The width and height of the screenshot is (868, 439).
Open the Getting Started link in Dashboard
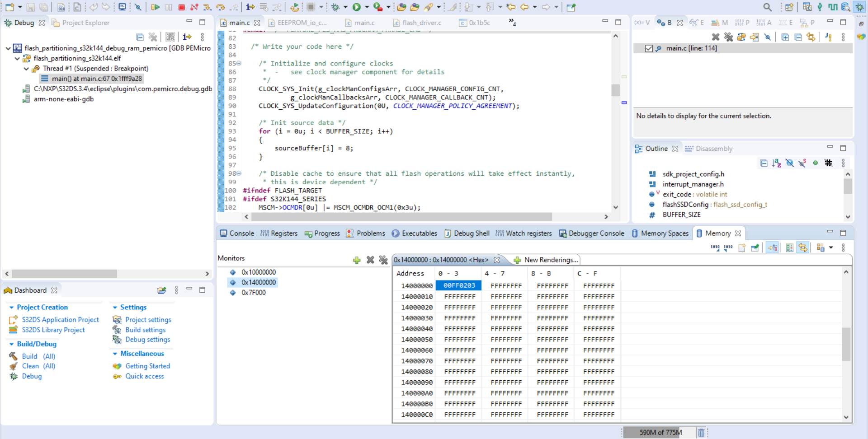(x=147, y=366)
